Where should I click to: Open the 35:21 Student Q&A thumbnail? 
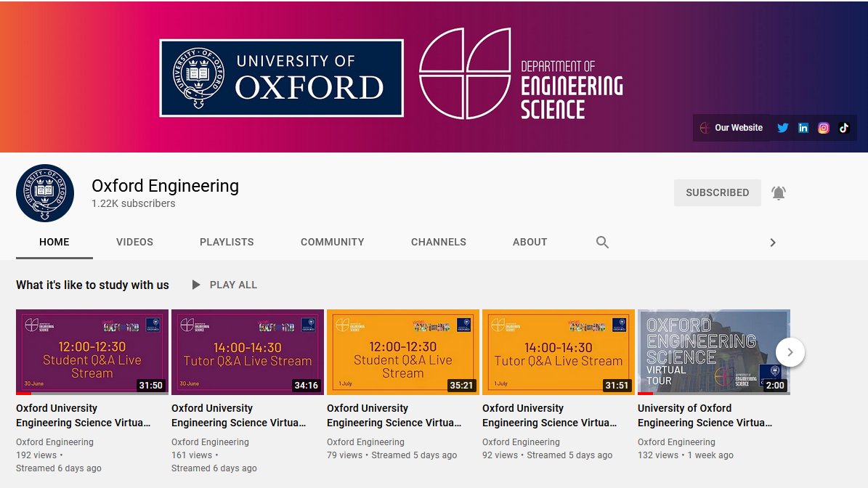click(x=403, y=352)
